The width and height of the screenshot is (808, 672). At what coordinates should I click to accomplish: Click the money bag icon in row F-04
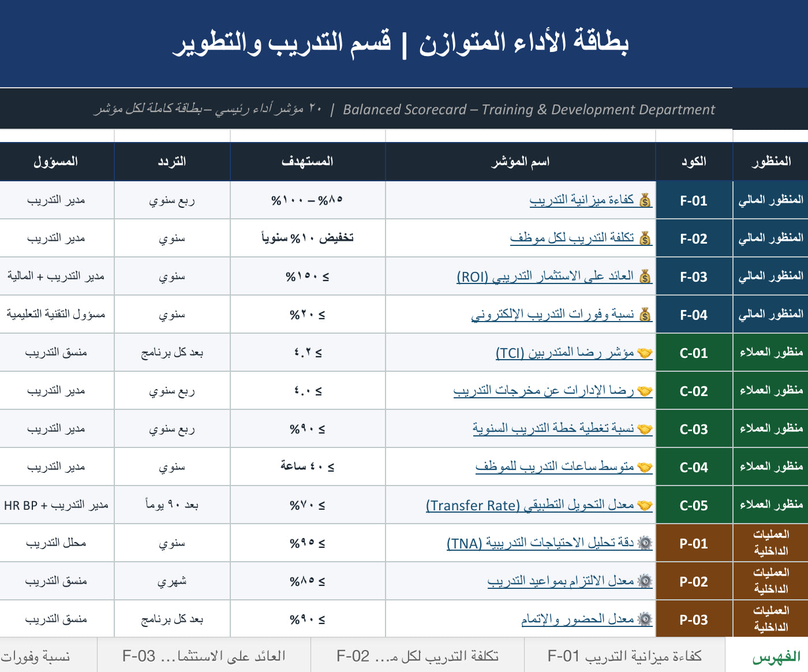pos(645,315)
